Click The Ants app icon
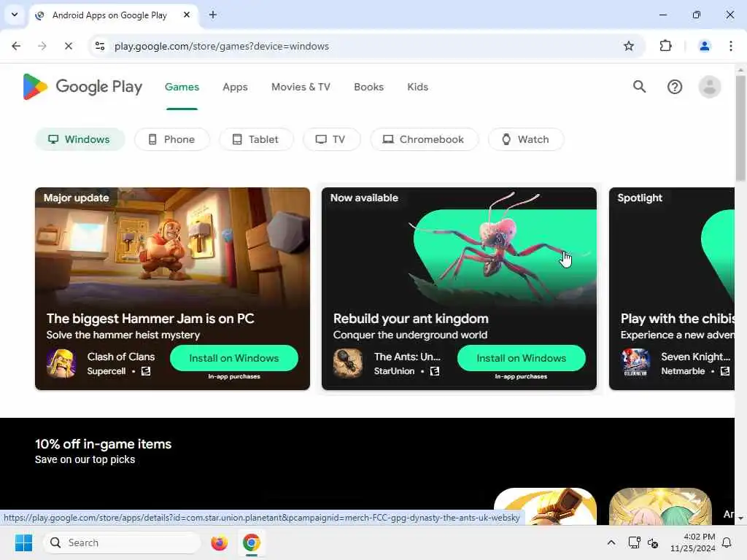 348,363
